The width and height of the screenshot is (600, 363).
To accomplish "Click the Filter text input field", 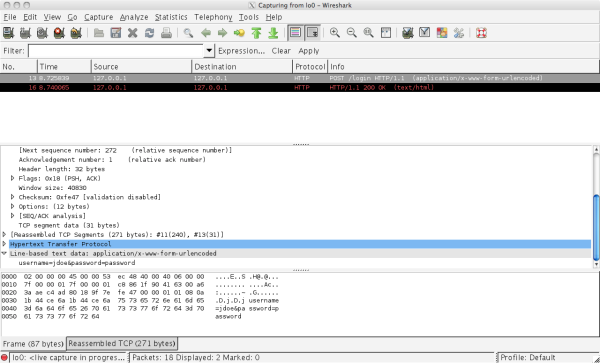I will (x=116, y=51).
